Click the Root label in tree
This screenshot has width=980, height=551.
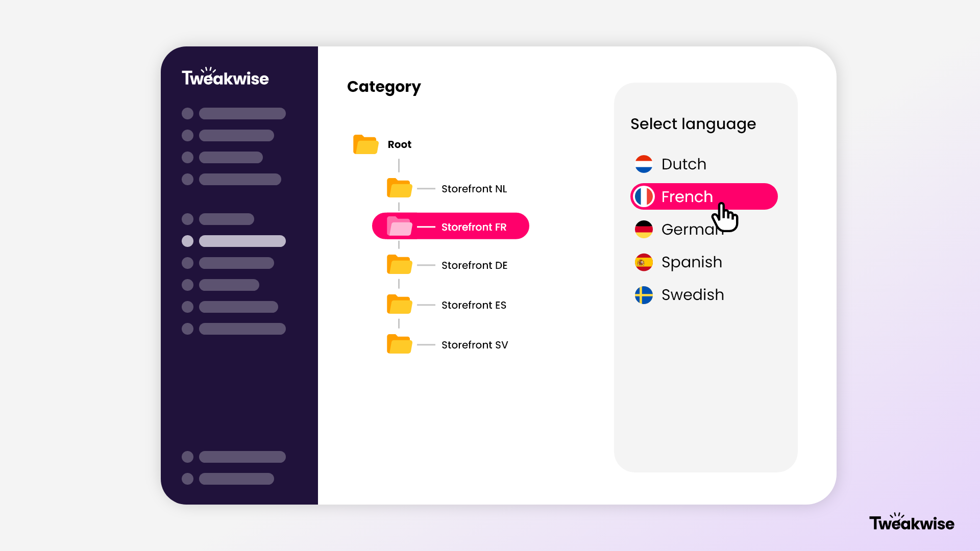tap(399, 144)
